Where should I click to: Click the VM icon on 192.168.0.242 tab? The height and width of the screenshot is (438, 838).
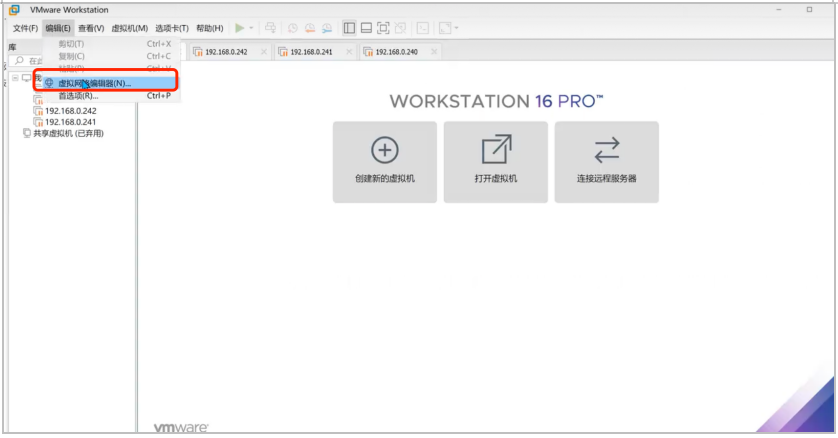pyautogui.click(x=198, y=52)
